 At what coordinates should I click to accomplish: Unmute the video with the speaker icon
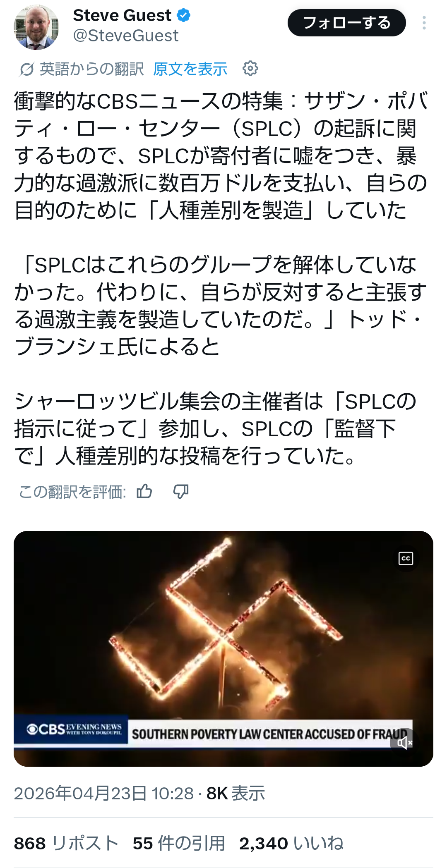coord(404,743)
